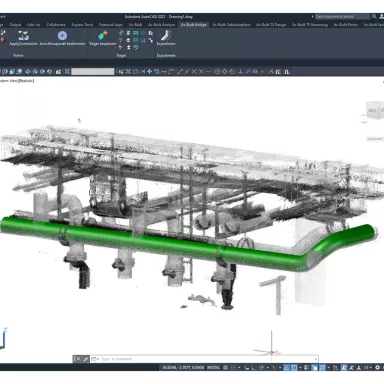Open snap mode dropdown arrow in status bar
The width and height of the screenshot is (384, 384).
point(239,368)
